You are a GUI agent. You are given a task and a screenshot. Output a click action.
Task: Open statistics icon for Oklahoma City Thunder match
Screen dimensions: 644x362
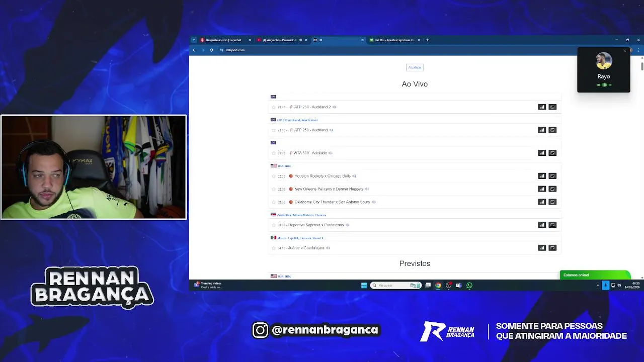pos(542,202)
